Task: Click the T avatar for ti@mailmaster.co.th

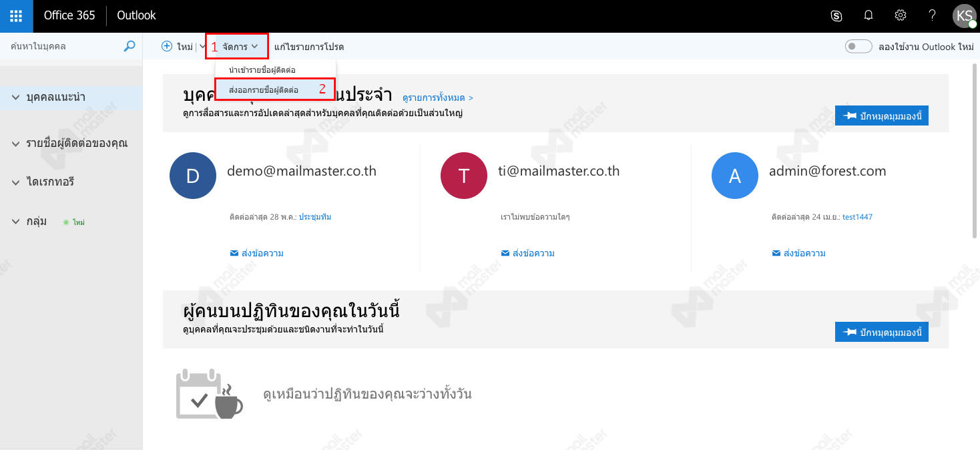Action: click(464, 175)
